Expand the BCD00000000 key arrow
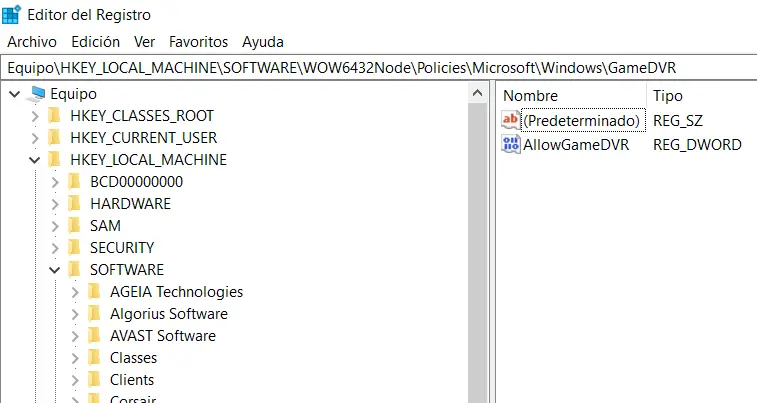The image size is (757, 403). click(55, 182)
